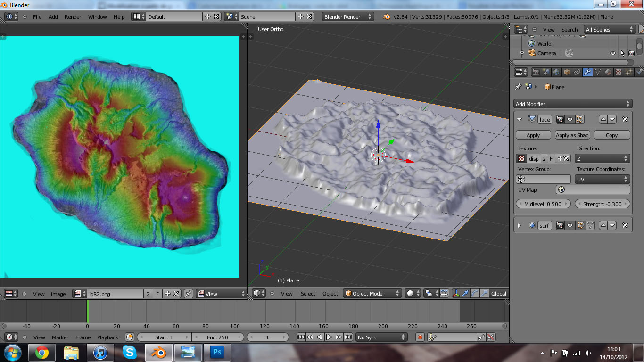Click the End: 250 frame field

point(217,337)
